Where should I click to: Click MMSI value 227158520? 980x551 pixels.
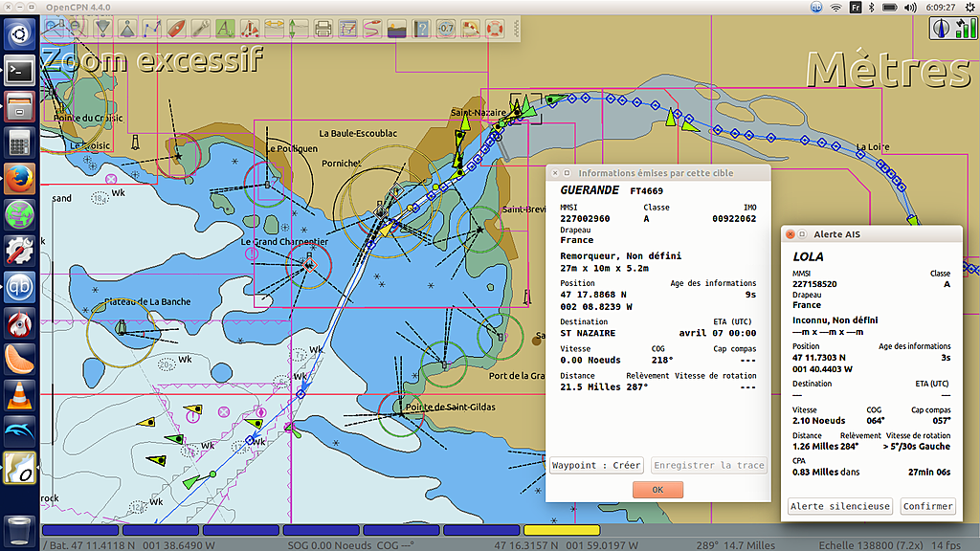click(814, 283)
